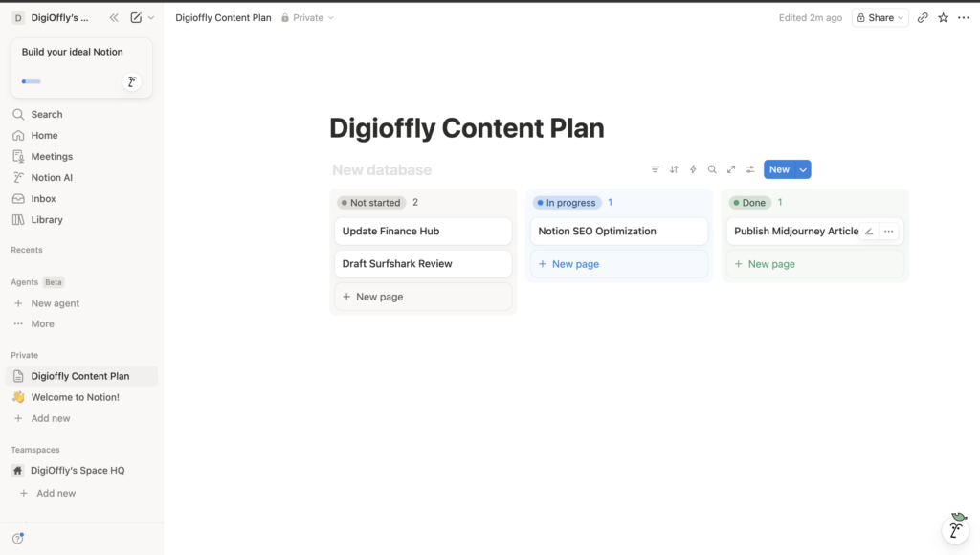Screen dimensions: 980x555
Task: Click the lightning bolt automations icon
Action: coord(693,169)
